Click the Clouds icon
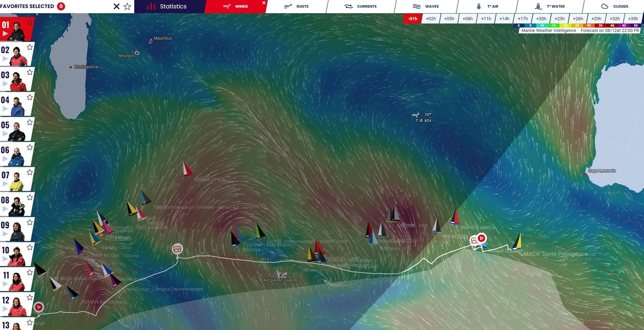Viewport: 644px width, 330px height. 605,7
